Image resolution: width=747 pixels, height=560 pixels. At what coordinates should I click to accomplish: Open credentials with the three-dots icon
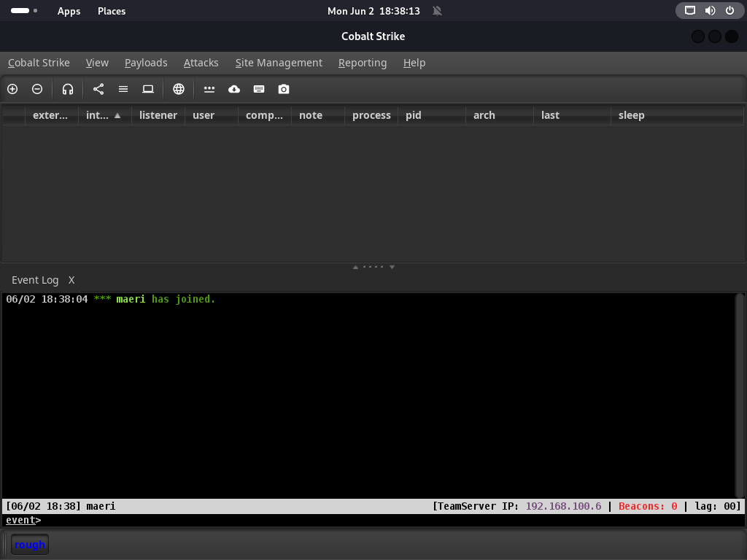(x=209, y=89)
